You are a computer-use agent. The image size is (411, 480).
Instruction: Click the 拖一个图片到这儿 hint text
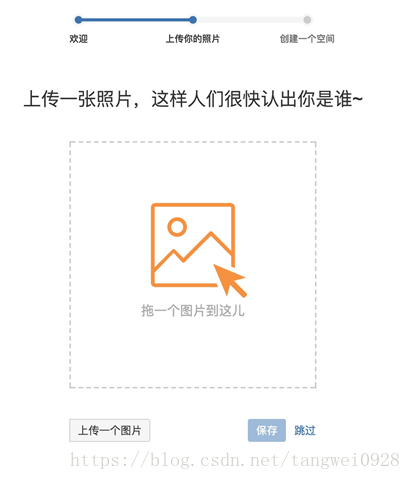193,311
